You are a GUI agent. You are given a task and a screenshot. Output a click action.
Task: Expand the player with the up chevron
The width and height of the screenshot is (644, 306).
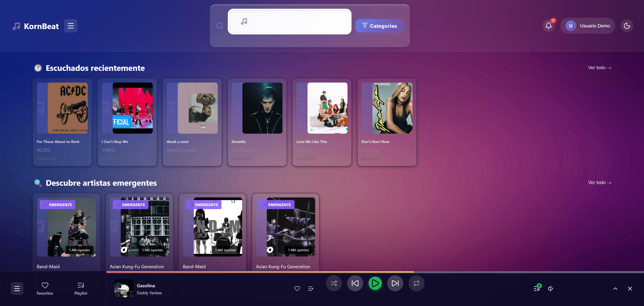point(615,289)
